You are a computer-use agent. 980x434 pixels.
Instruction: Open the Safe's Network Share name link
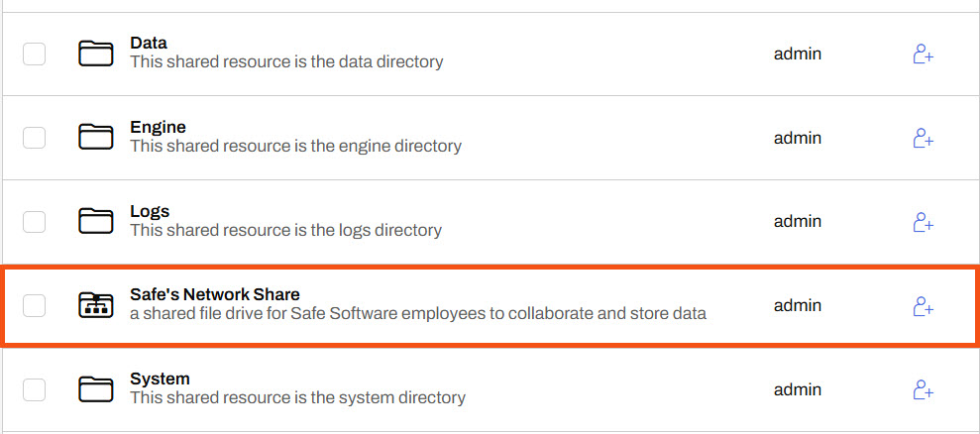[x=214, y=294]
